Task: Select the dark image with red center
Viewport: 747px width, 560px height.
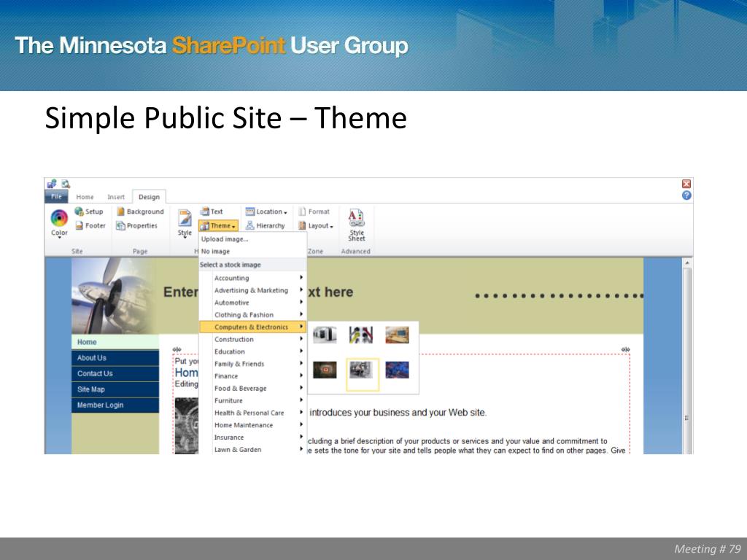Action: pyautogui.click(x=325, y=370)
